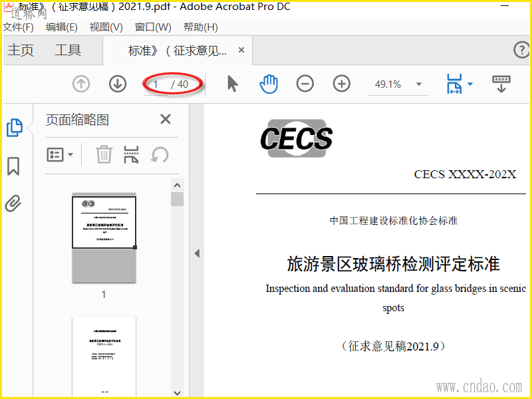
Task: Select the second page thumbnail
Action: click(104, 358)
